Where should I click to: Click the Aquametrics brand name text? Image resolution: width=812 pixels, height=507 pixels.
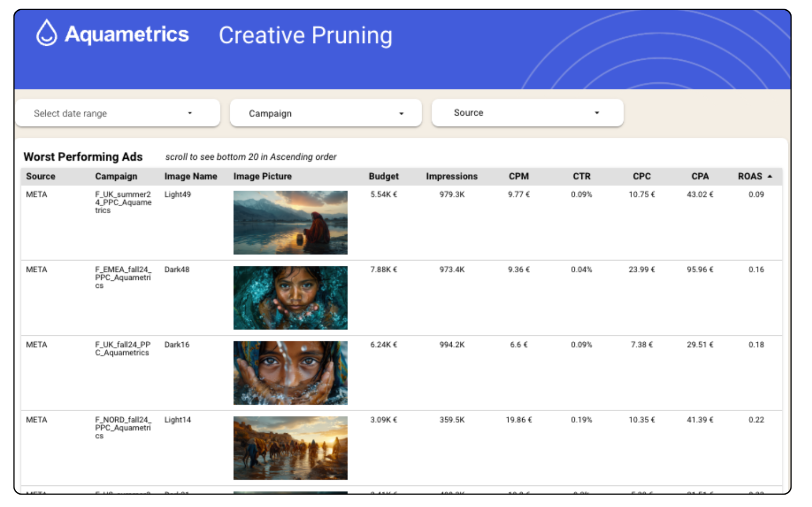[127, 34]
